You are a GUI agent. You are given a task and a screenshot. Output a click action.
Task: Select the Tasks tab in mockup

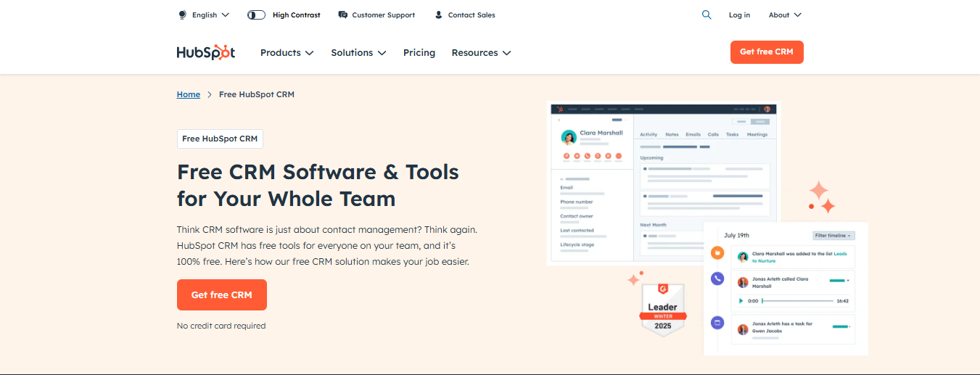point(733,134)
